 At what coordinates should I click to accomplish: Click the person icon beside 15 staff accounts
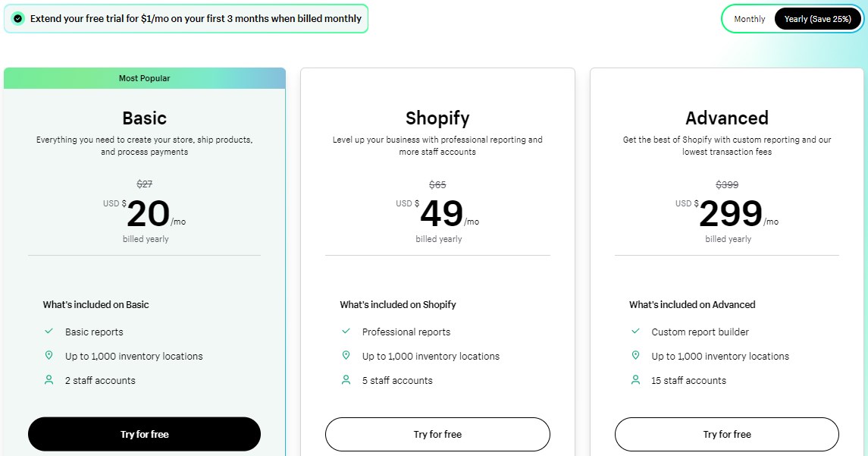point(635,380)
